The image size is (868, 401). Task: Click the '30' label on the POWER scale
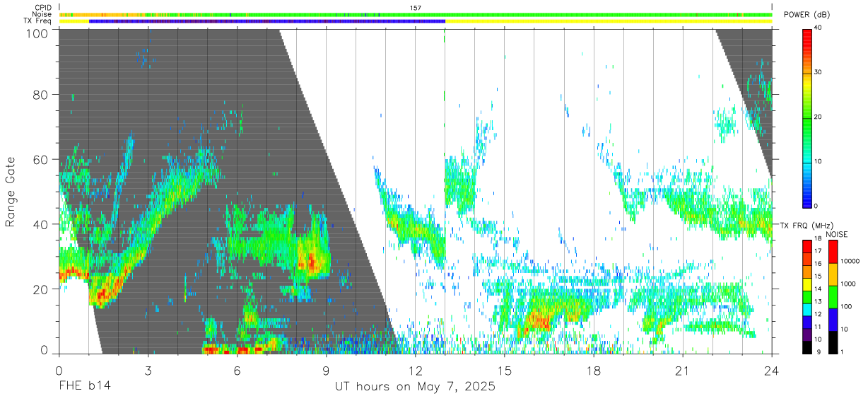pyautogui.click(x=819, y=72)
